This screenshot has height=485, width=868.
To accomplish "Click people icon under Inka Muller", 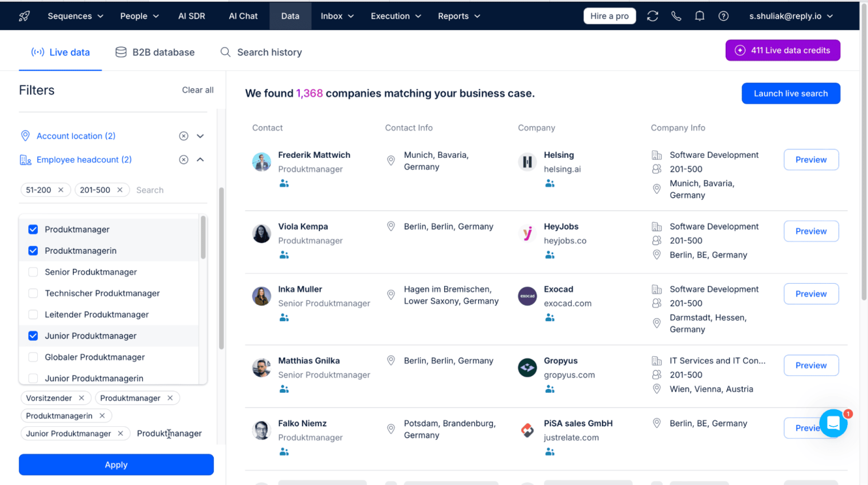I will [x=284, y=318].
